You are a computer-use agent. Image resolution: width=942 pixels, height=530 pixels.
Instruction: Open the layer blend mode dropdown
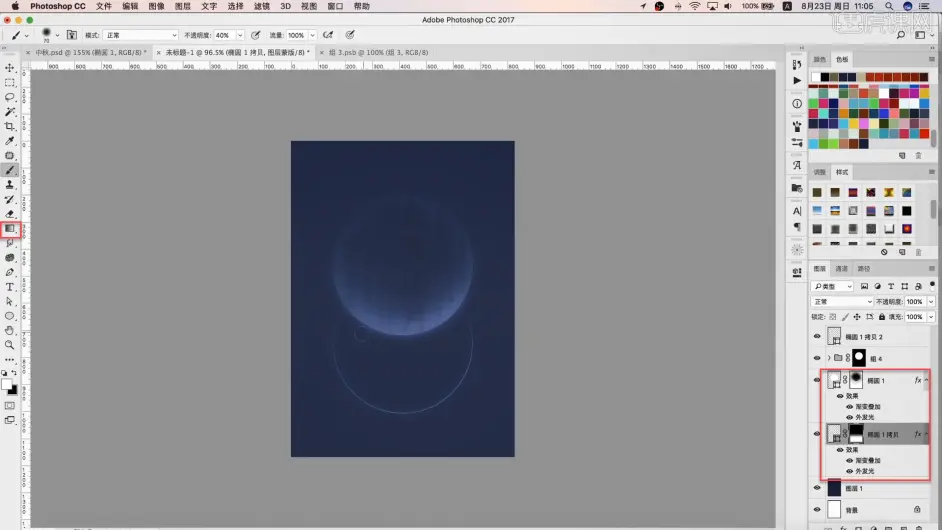pyautogui.click(x=842, y=302)
